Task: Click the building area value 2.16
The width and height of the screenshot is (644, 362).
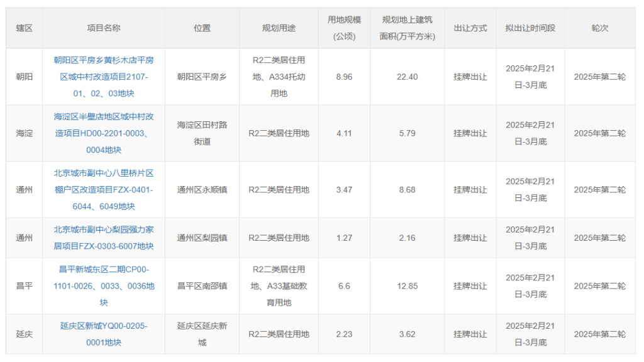Action: 407,238
